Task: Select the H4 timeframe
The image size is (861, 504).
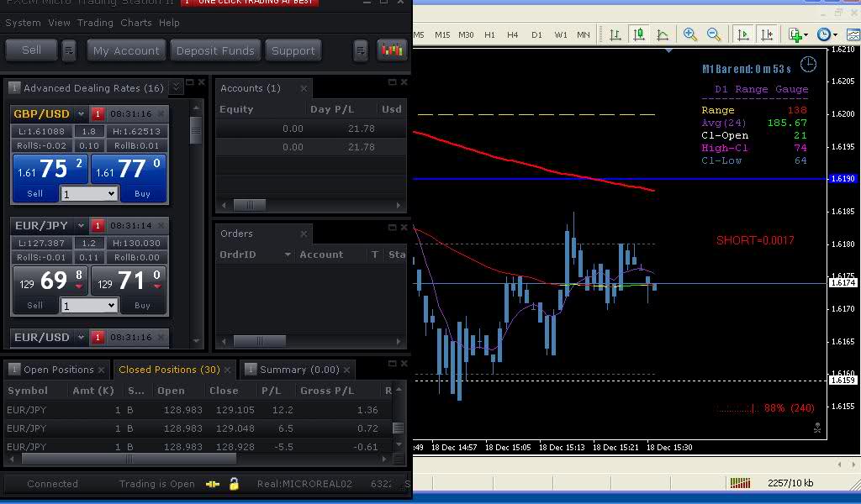Action: click(513, 34)
